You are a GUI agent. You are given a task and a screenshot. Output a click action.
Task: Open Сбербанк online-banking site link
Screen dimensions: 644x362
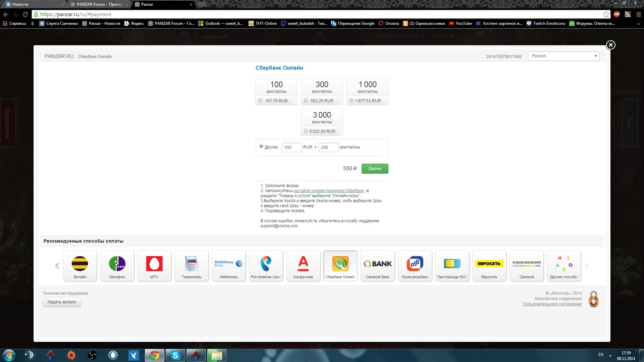(328, 191)
